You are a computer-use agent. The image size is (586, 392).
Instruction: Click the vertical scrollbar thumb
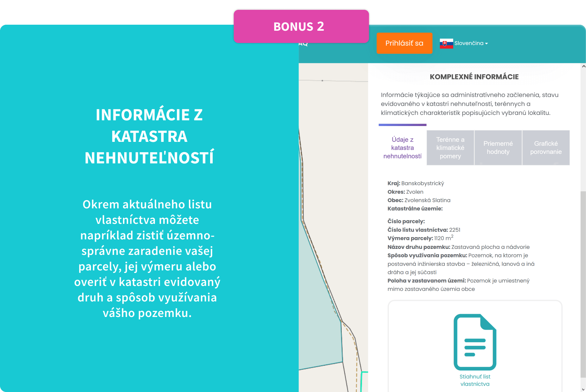583,285
